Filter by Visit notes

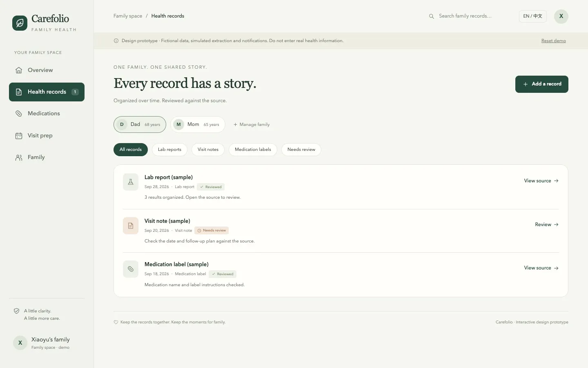click(x=208, y=150)
